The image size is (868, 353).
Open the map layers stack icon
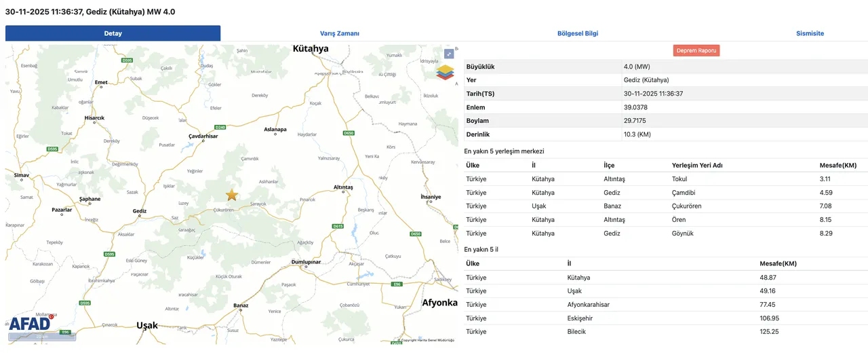[x=445, y=72]
